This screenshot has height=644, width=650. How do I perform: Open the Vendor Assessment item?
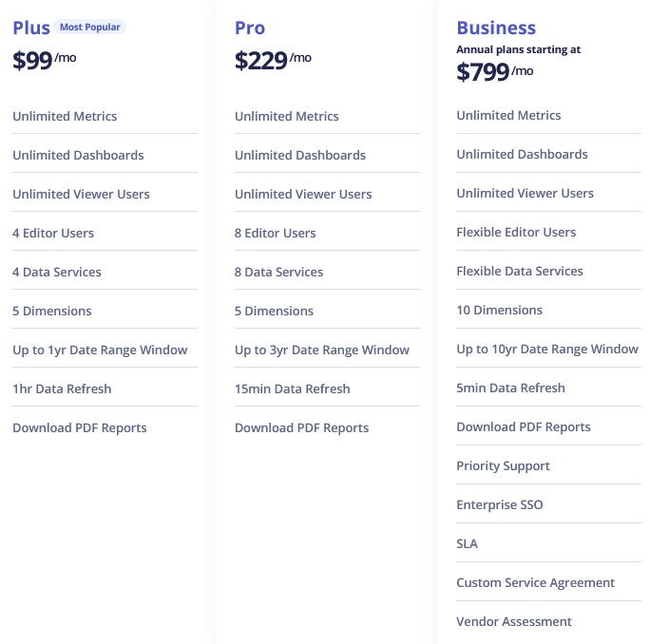pos(514,621)
